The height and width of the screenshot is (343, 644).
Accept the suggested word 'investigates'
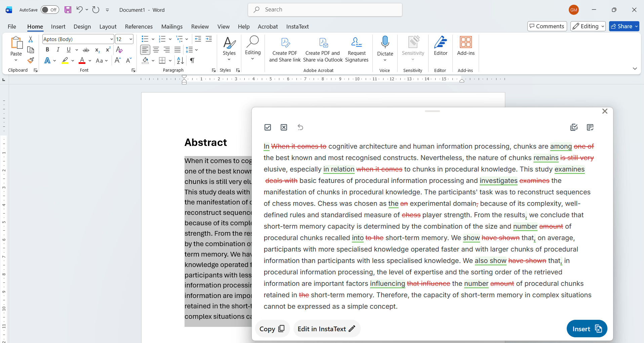498,181
